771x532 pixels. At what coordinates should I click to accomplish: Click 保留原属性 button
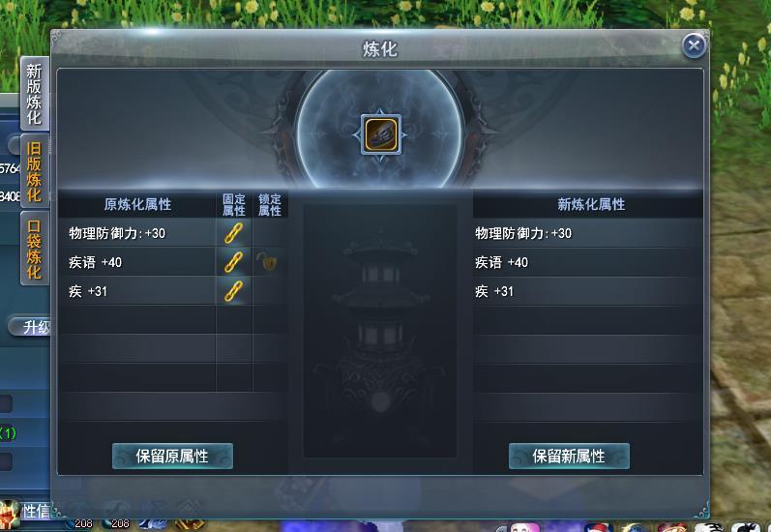(x=172, y=456)
